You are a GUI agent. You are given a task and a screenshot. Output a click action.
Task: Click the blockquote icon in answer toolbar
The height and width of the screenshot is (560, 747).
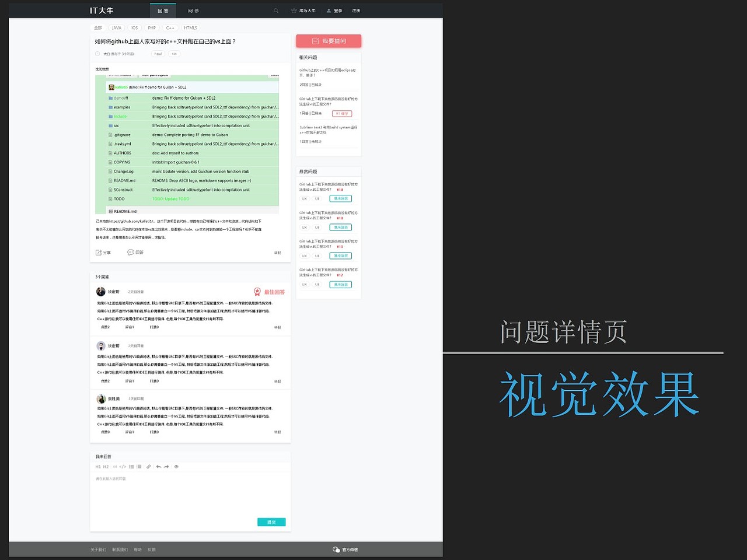(x=114, y=467)
